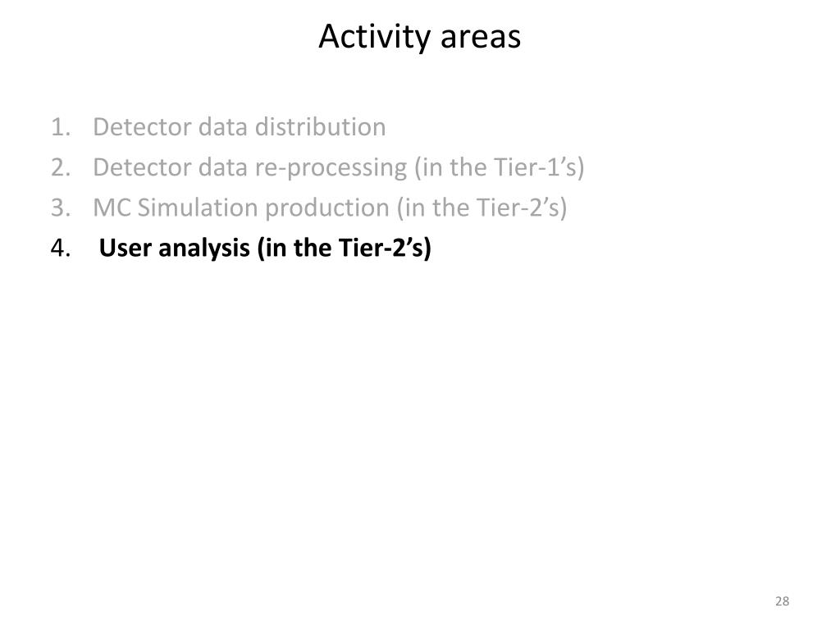
Task: Select the 'Detector data distribution' list item
Action: tap(239, 127)
